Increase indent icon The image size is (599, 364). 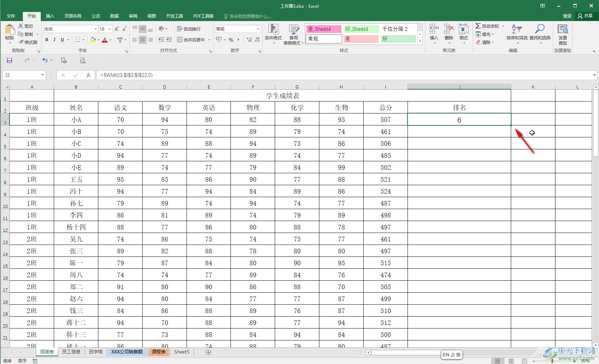click(169, 40)
